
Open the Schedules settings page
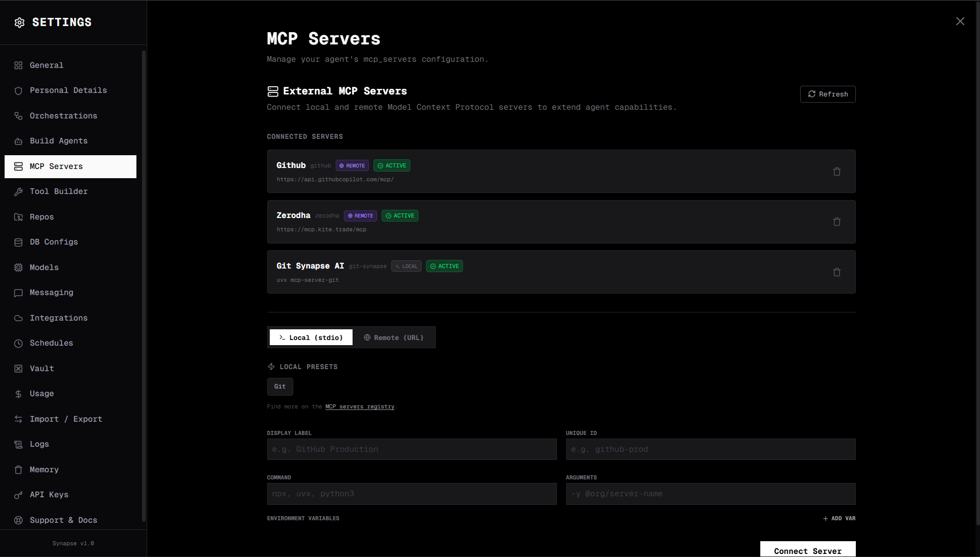(x=71, y=343)
